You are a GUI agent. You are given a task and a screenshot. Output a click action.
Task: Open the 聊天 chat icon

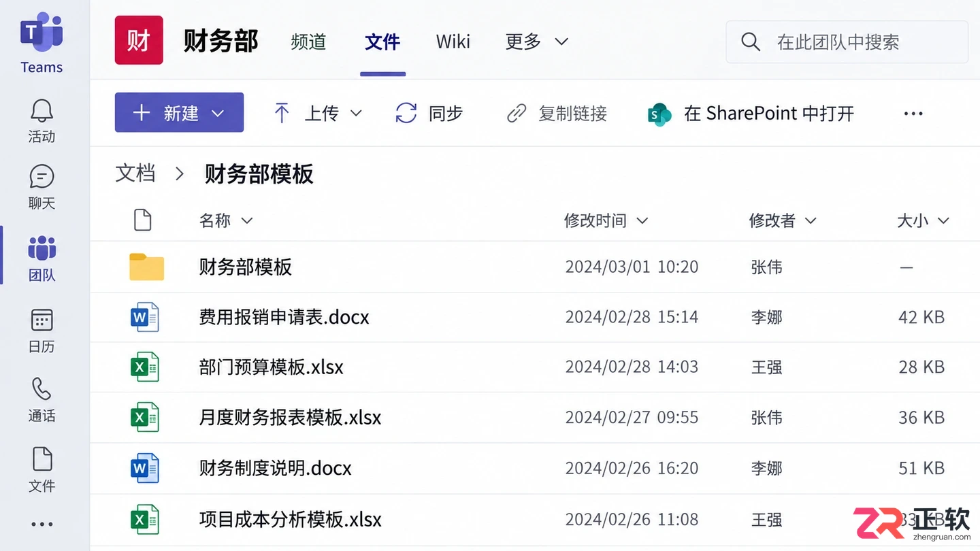pyautogui.click(x=42, y=176)
